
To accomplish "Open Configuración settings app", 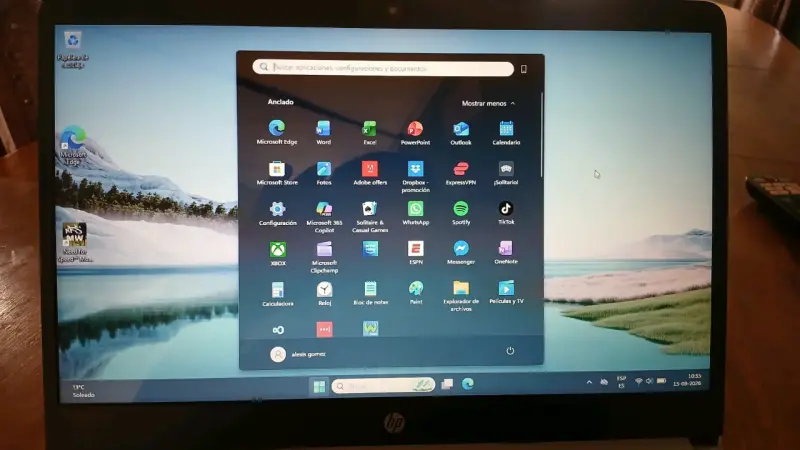I will click(x=278, y=213).
